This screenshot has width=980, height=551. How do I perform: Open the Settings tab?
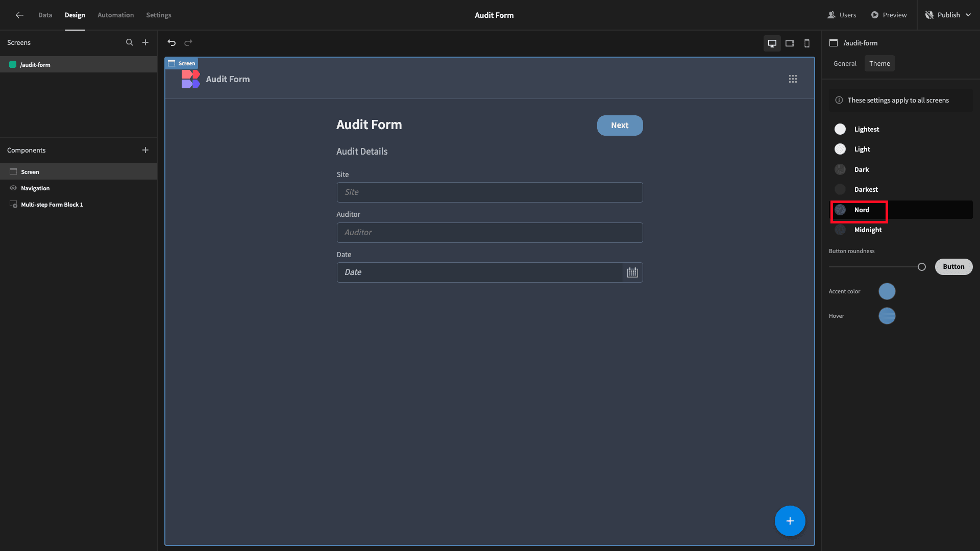pos(159,15)
